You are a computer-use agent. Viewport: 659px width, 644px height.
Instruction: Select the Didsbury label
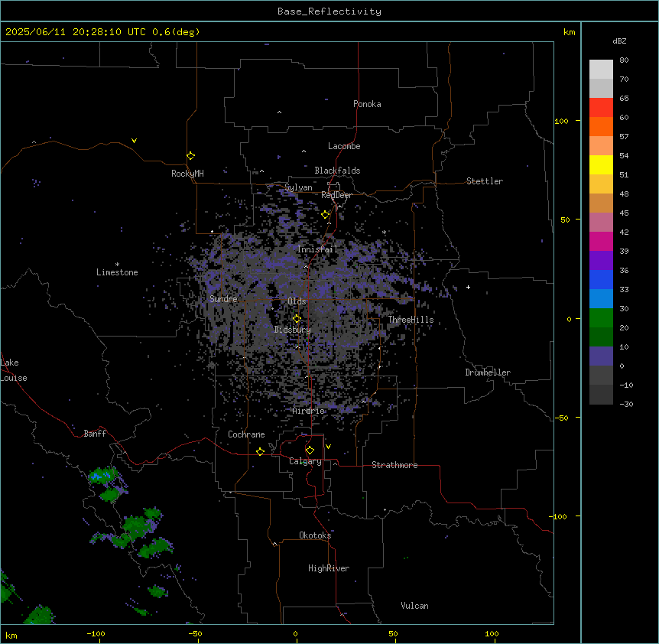tap(293, 330)
